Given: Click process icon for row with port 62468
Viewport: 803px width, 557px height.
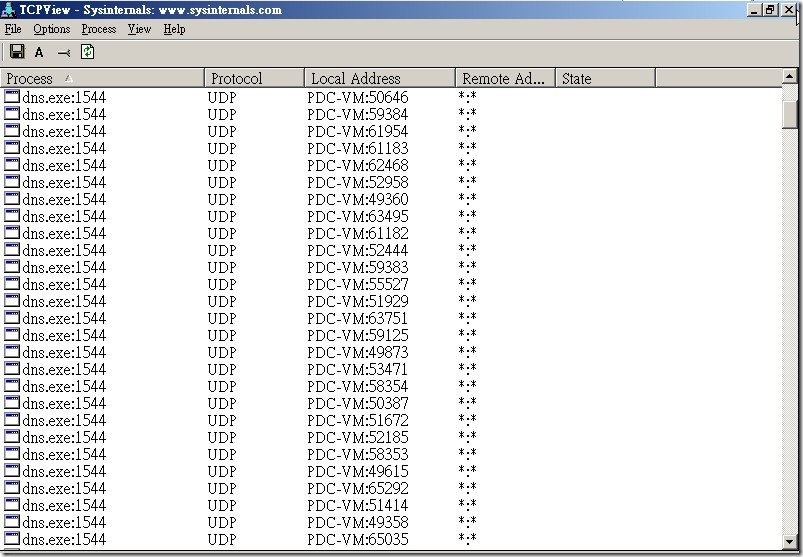Looking at the screenshot, I should pos(12,164).
